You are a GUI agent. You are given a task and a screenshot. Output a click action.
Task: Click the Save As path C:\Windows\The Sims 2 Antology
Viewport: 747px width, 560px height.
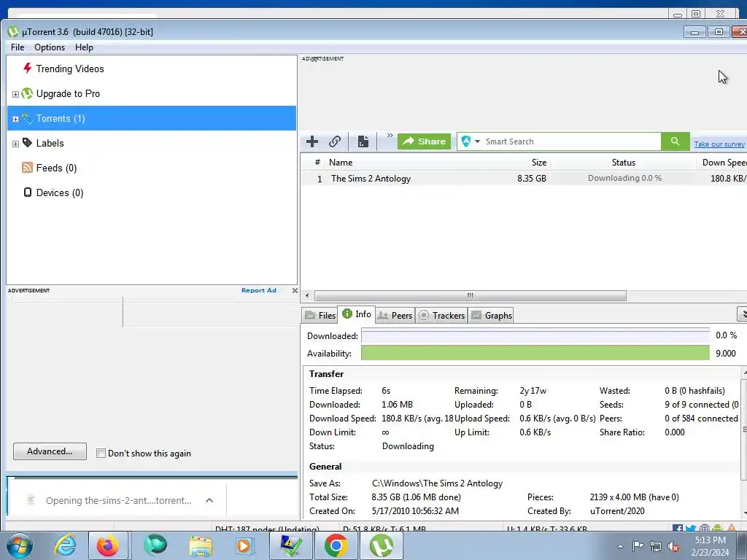coord(438,483)
